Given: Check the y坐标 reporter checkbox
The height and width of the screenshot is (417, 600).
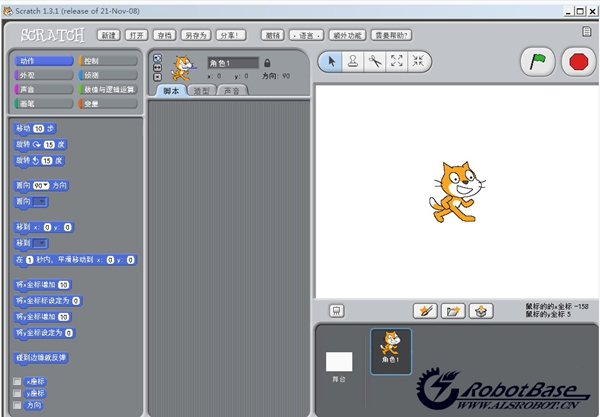Looking at the screenshot, I should coord(17,393).
